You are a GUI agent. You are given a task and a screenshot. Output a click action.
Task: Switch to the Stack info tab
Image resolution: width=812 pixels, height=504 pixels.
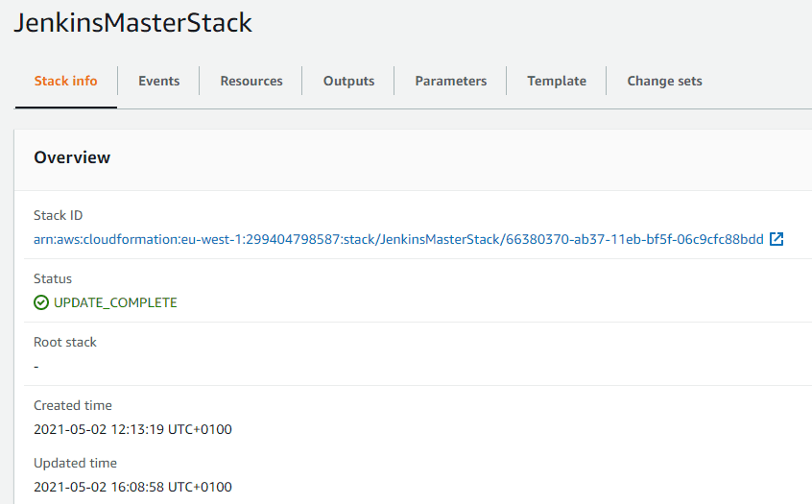point(65,81)
